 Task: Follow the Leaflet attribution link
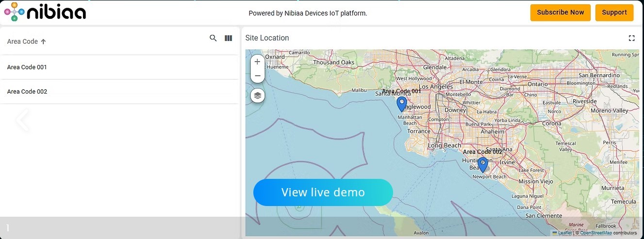564,233
